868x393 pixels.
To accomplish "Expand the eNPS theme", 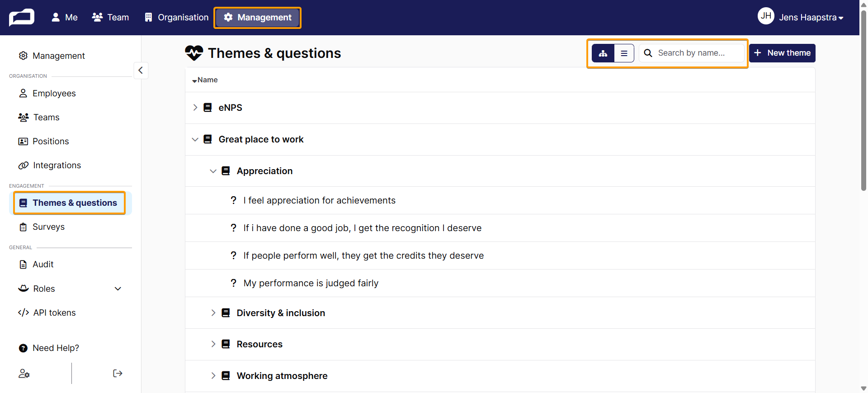I will tap(195, 108).
